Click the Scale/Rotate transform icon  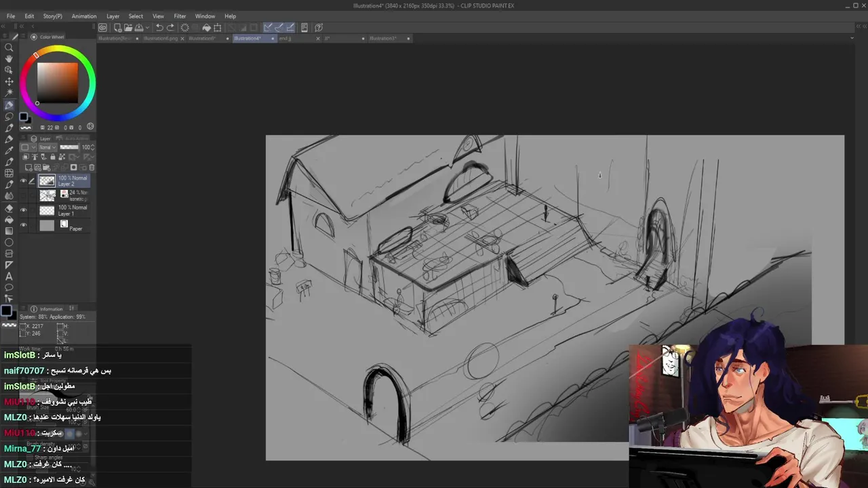click(217, 28)
